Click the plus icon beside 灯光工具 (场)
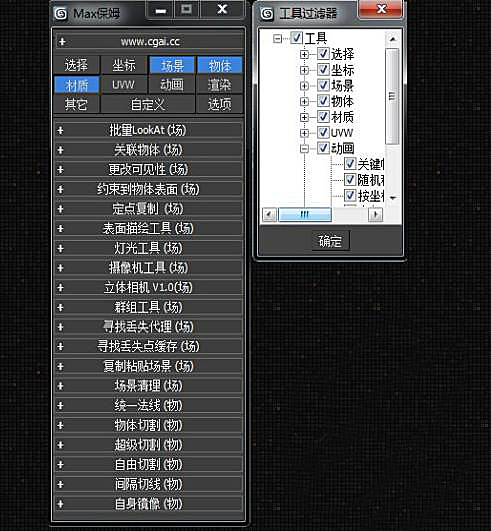 tap(60, 248)
